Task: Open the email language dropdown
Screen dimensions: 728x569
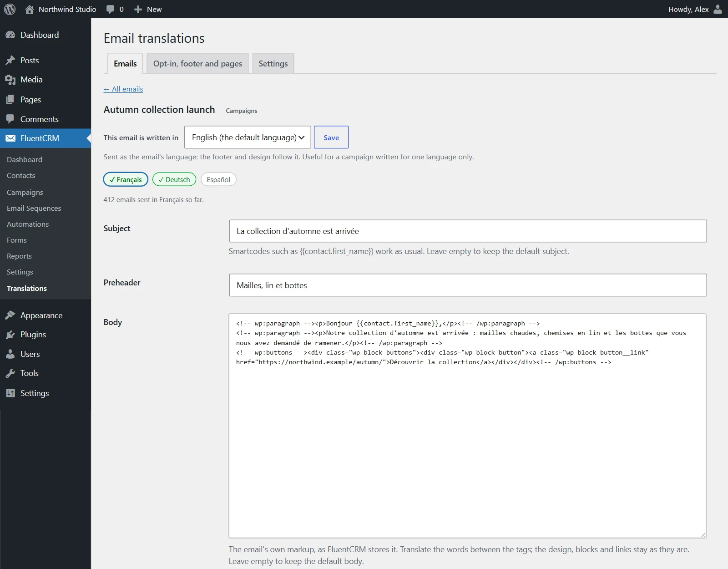Action: tap(248, 137)
